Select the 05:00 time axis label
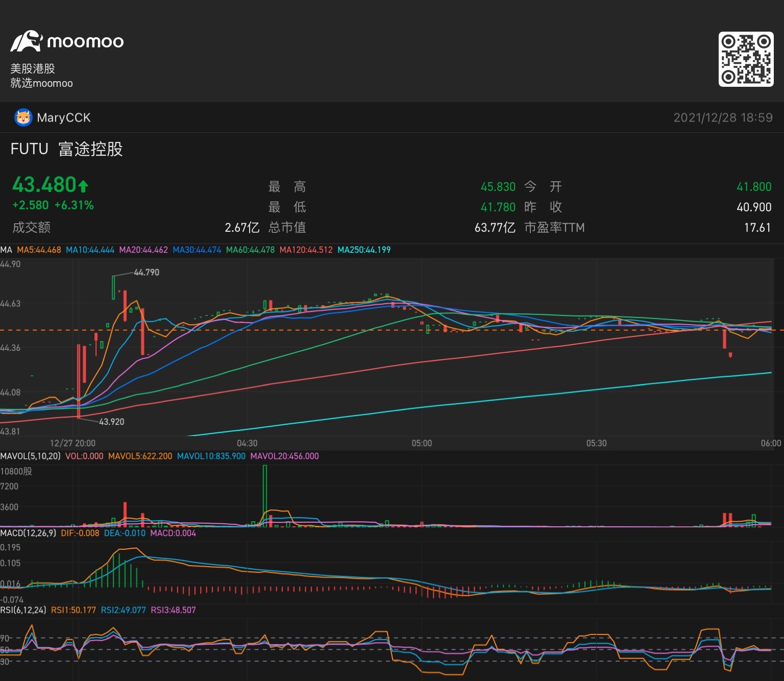The width and height of the screenshot is (784, 681). click(x=422, y=443)
